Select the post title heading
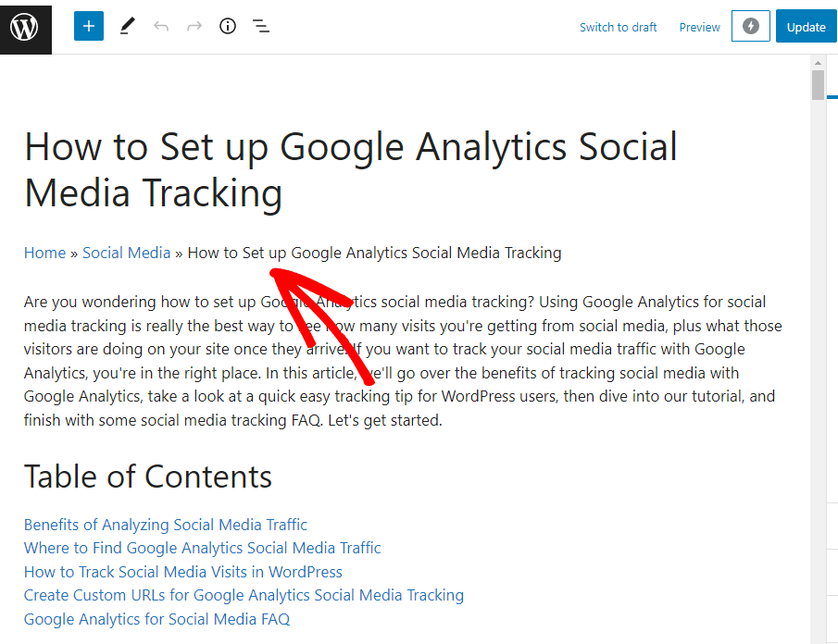 [350, 168]
